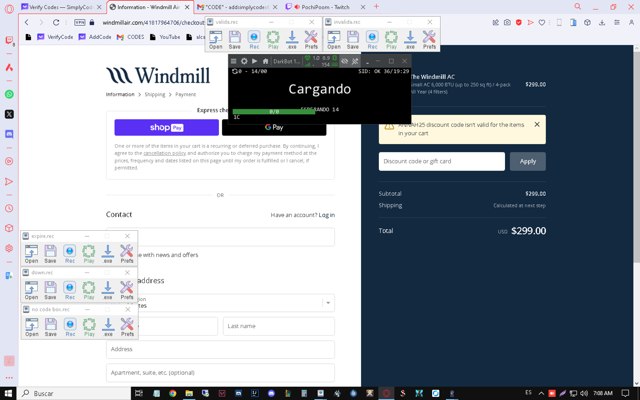Click Open in the valids.rec recorder window
The width and height of the screenshot is (640, 400).
[216, 40]
